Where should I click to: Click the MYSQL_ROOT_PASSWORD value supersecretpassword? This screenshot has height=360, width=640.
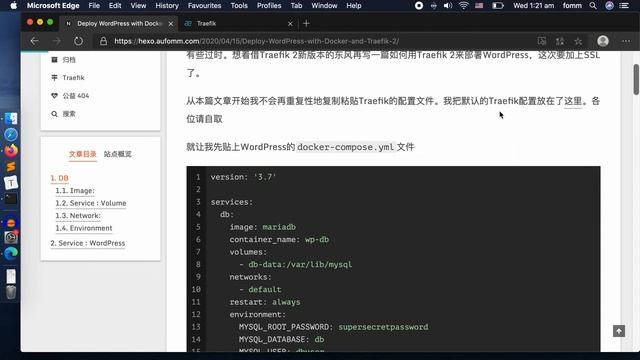tap(383, 327)
